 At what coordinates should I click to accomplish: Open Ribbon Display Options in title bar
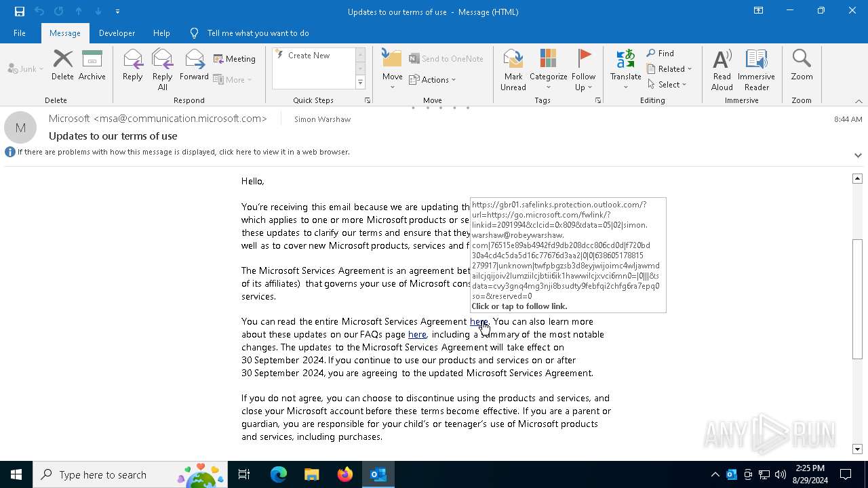(x=759, y=11)
